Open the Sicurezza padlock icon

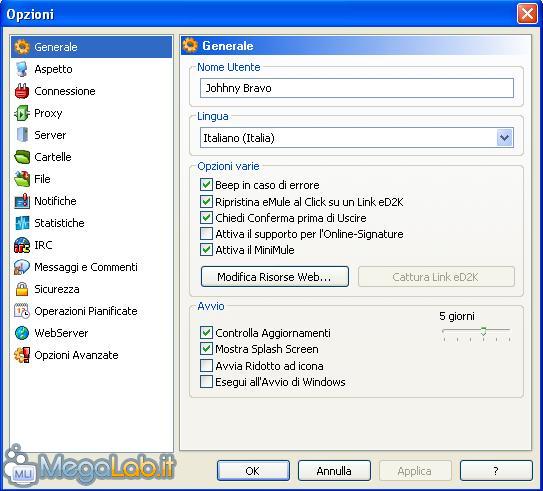tap(22, 289)
